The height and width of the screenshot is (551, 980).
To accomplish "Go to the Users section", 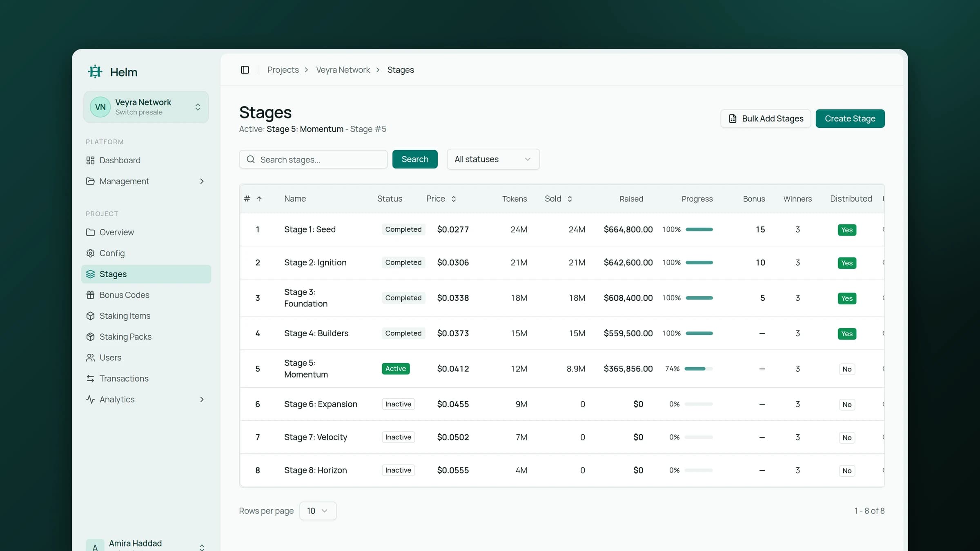I will (146, 358).
